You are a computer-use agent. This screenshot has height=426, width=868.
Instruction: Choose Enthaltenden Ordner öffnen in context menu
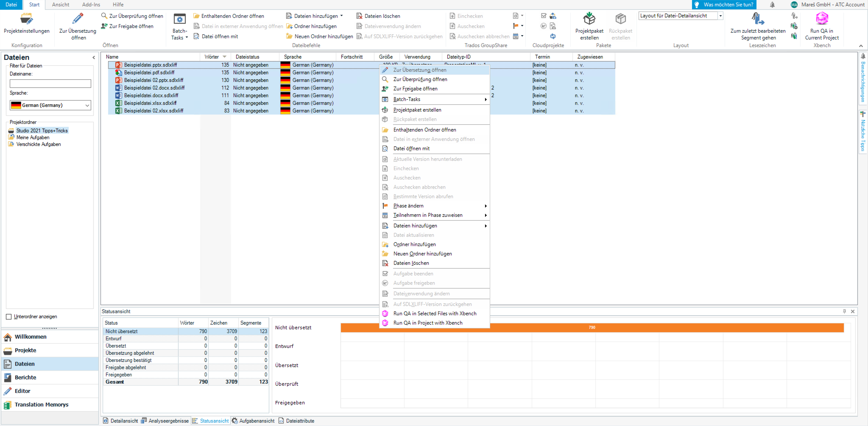pos(435,130)
